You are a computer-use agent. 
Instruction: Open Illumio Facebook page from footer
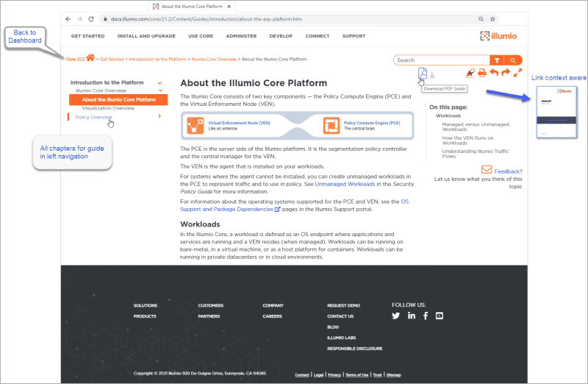pyautogui.click(x=426, y=316)
